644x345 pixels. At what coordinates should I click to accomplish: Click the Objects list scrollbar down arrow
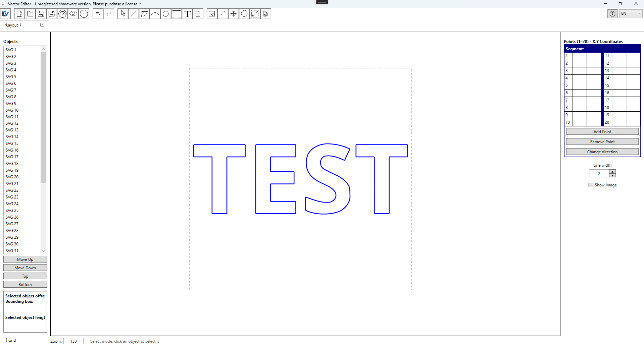click(43, 251)
